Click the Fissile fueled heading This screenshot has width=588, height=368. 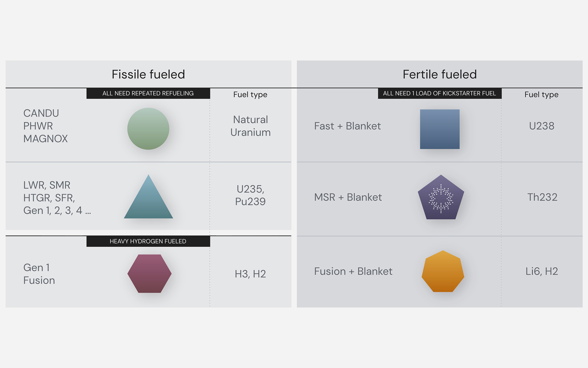click(148, 74)
